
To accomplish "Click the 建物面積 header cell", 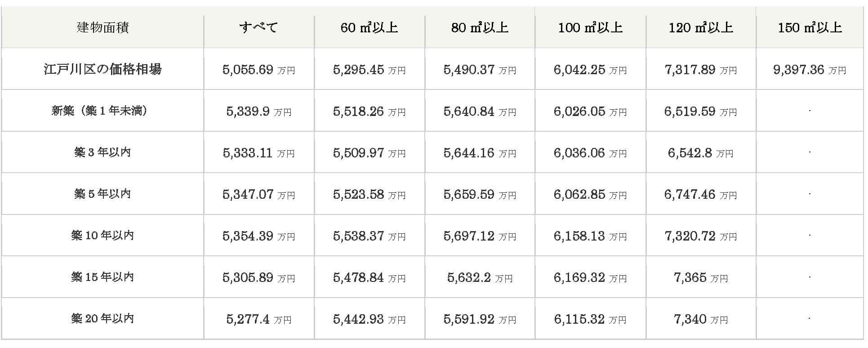I will [x=102, y=27].
